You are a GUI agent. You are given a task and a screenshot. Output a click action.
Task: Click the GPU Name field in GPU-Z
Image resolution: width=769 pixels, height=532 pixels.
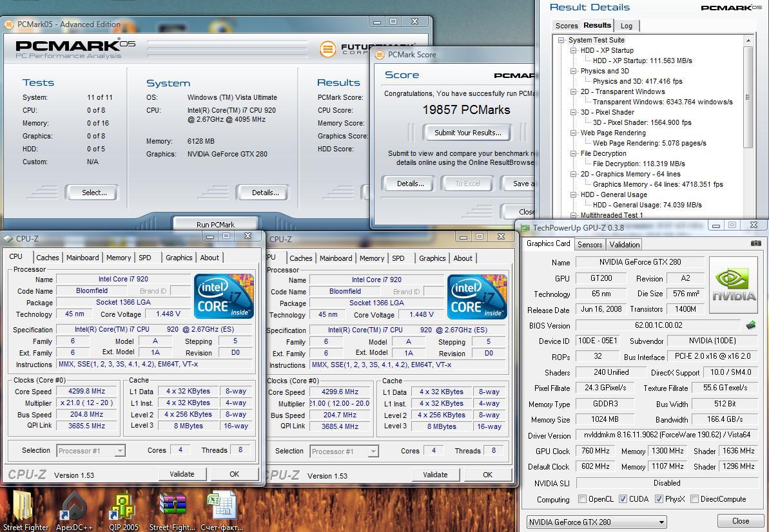pos(640,262)
